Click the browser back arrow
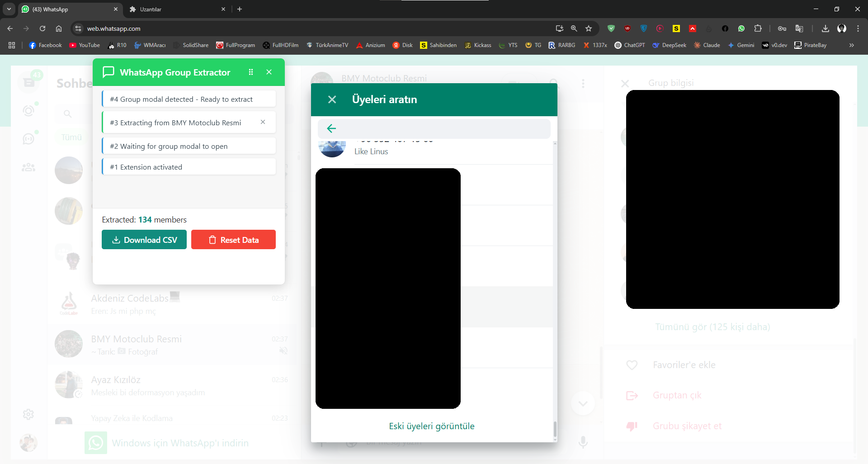This screenshot has height=464, width=868. point(10,28)
